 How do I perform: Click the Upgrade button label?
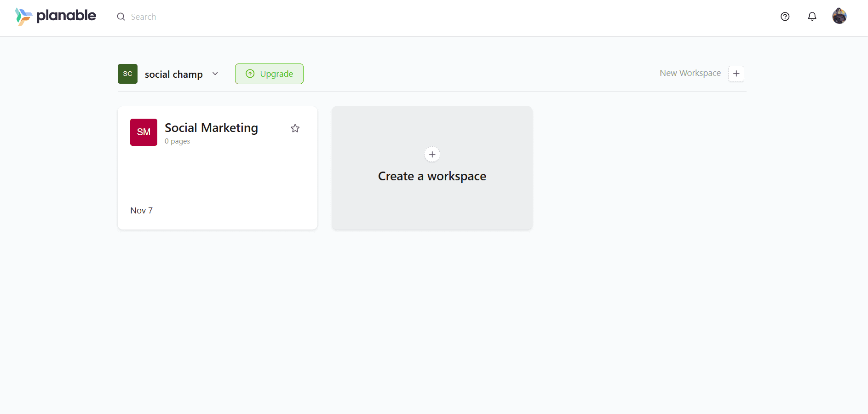pos(276,74)
